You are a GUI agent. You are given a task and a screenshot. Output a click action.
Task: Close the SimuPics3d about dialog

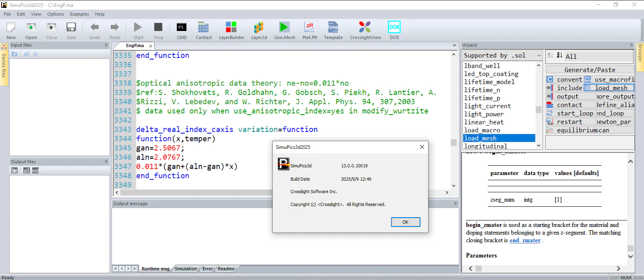coord(422,147)
